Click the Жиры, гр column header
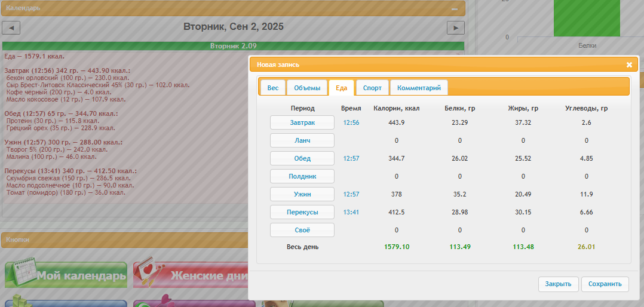This screenshot has width=644, height=307. 523,108
